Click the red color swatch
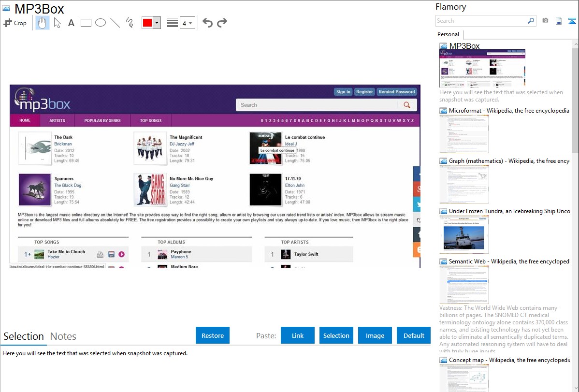Screen dimensions: 579x392 tap(147, 23)
